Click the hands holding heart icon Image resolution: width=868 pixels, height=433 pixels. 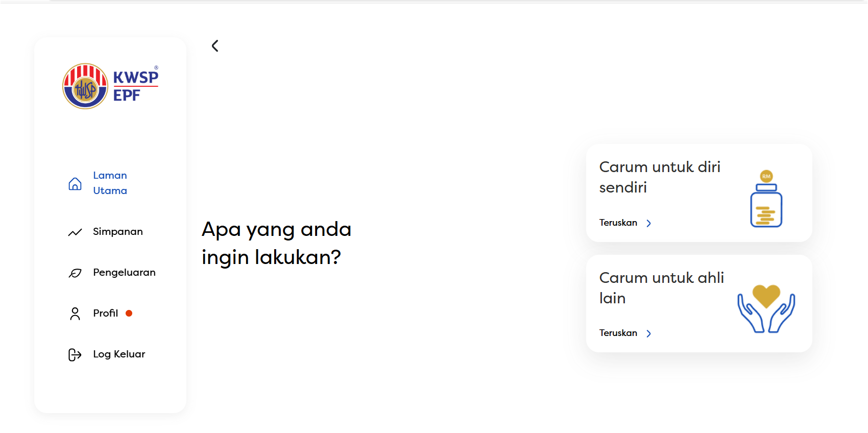point(766,308)
